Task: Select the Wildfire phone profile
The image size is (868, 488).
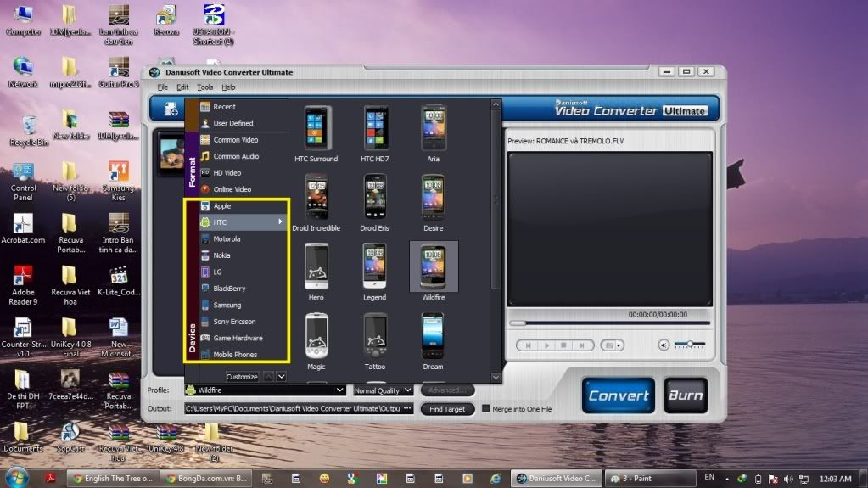Action: point(434,272)
